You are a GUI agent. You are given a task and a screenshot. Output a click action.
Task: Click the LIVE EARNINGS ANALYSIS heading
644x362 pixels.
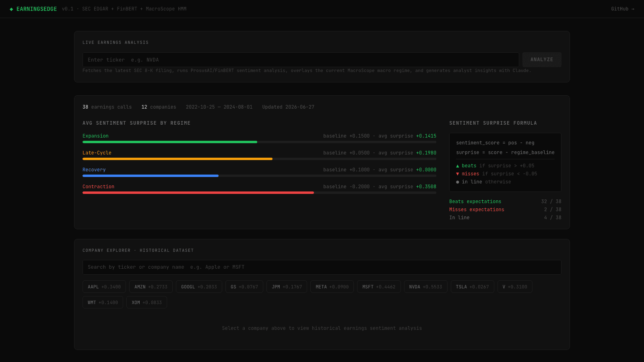[116, 42]
